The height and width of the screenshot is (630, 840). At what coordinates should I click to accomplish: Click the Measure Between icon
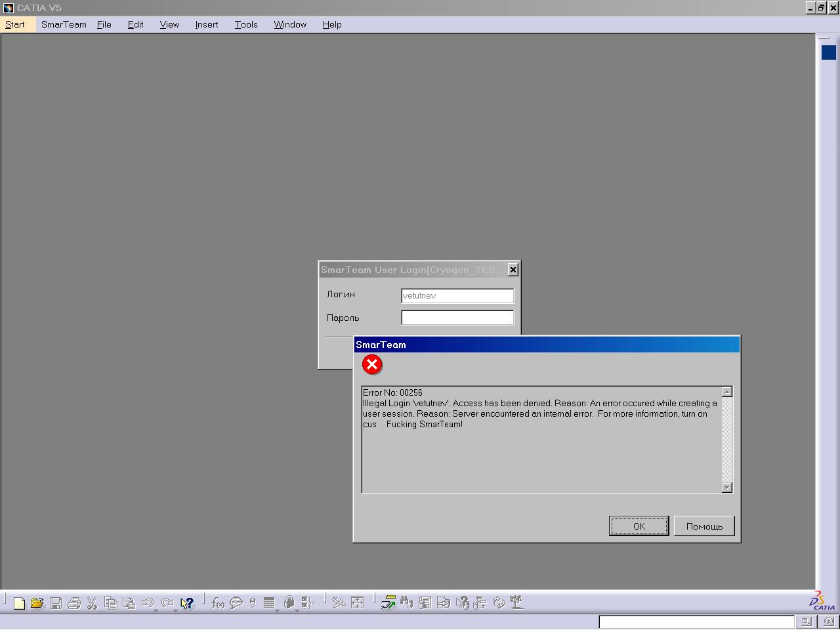pos(339,602)
